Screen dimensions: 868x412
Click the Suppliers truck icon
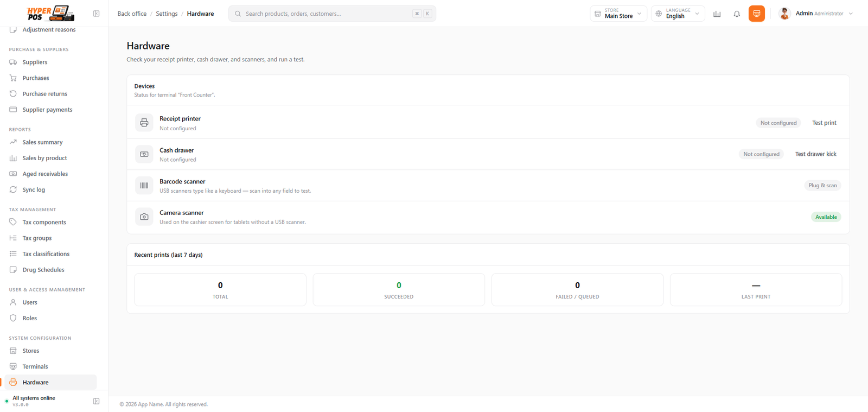click(13, 62)
